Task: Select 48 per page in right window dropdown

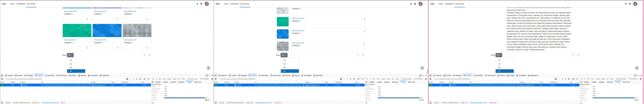Action: pyautogui.click(x=504, y=67)
